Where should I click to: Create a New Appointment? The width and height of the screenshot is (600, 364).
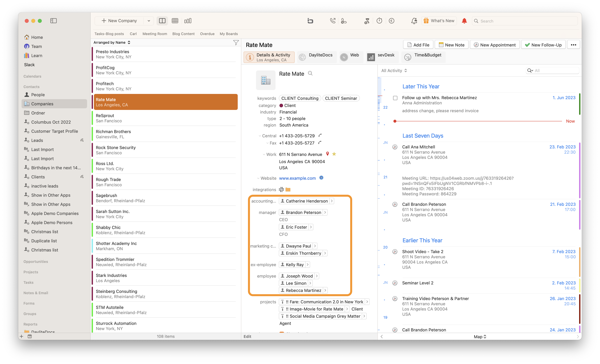[x=495, y=45]
